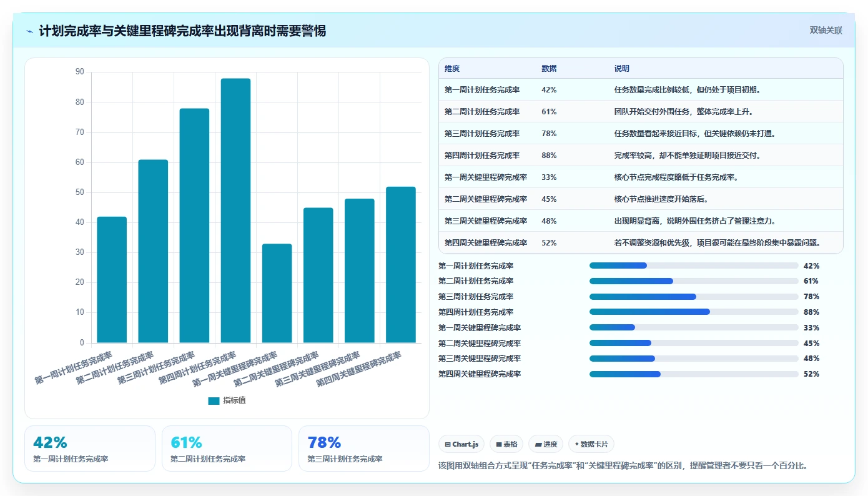The height and width of the screenshot is (496, 868).
Task: Click the teal legend color box
Action: click(214, 401)
